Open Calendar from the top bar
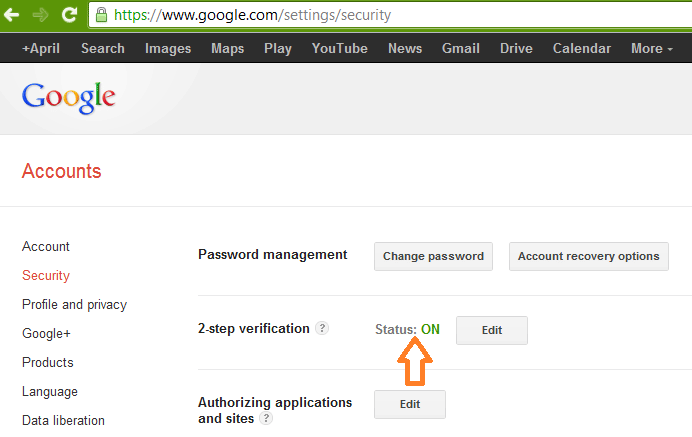 point(582,48)
